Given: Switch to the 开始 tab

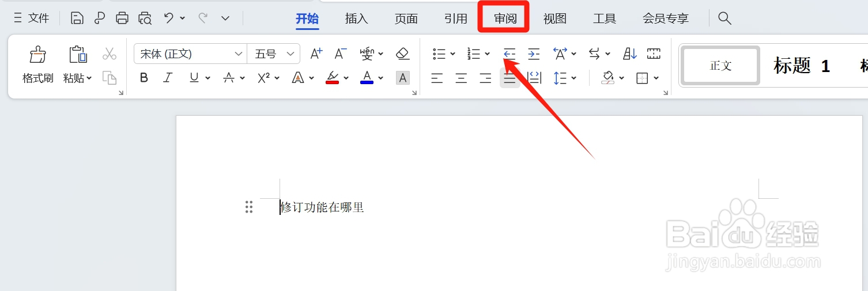Looking at the screenshot, I should [x=307, y=18].
